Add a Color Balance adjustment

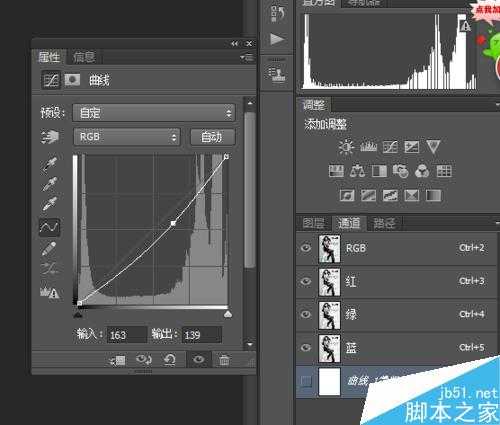[357, 171]
